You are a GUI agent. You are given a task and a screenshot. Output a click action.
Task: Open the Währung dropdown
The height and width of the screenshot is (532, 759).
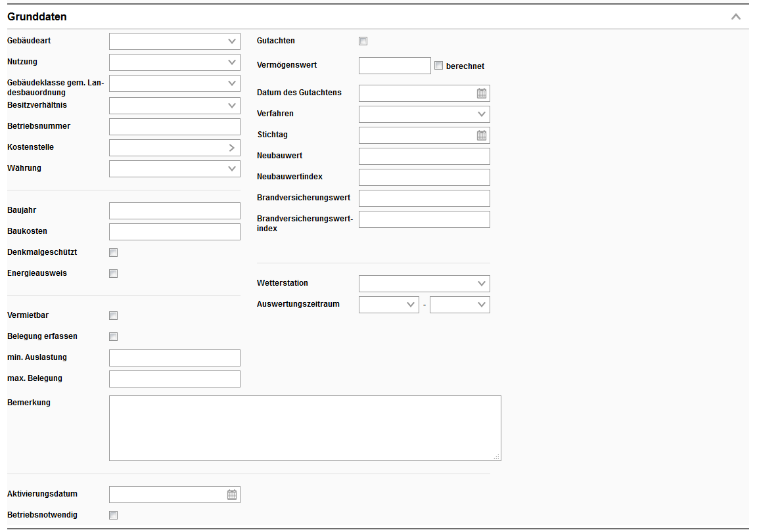[175, 169]
